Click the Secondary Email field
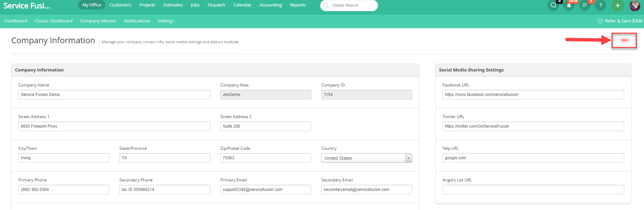This screenshot has height=210, width=644. [x=366, y=190]
